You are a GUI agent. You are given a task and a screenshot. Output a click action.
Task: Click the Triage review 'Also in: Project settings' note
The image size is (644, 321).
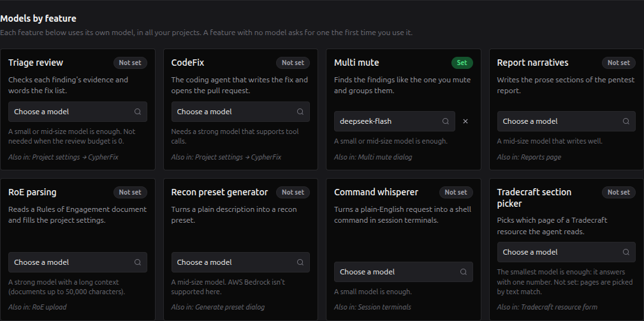(63, 157)
